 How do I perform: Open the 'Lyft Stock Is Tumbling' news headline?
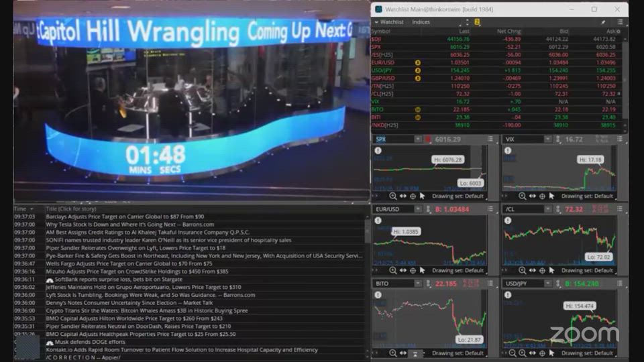coord(150,295)
